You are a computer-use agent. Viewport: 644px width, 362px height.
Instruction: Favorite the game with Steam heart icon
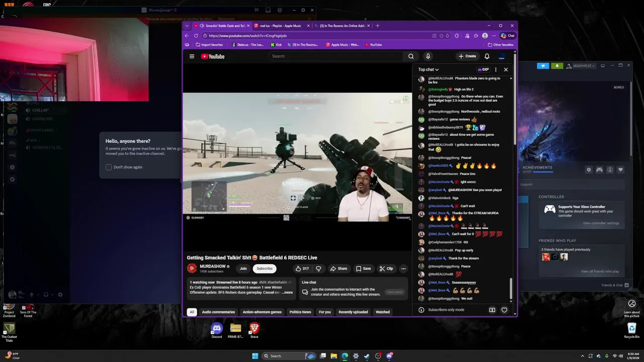point(620,170)
